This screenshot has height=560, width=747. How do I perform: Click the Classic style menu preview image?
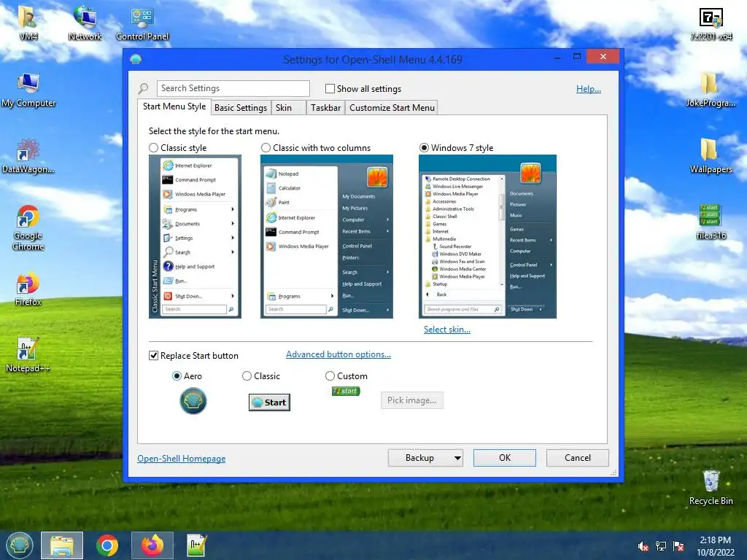pyautogui.click(x=195, y=237)
